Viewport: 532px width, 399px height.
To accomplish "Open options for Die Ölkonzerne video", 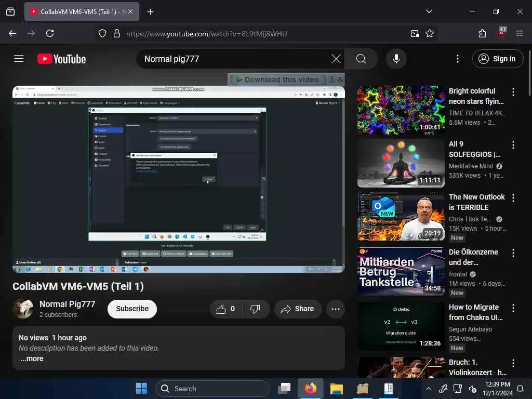I will click(513, 253).
